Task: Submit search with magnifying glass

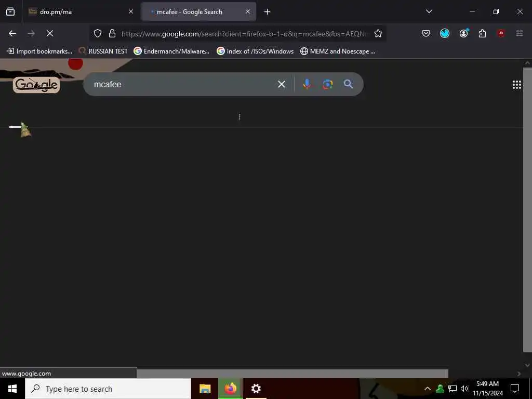Action: pos(348,84)
